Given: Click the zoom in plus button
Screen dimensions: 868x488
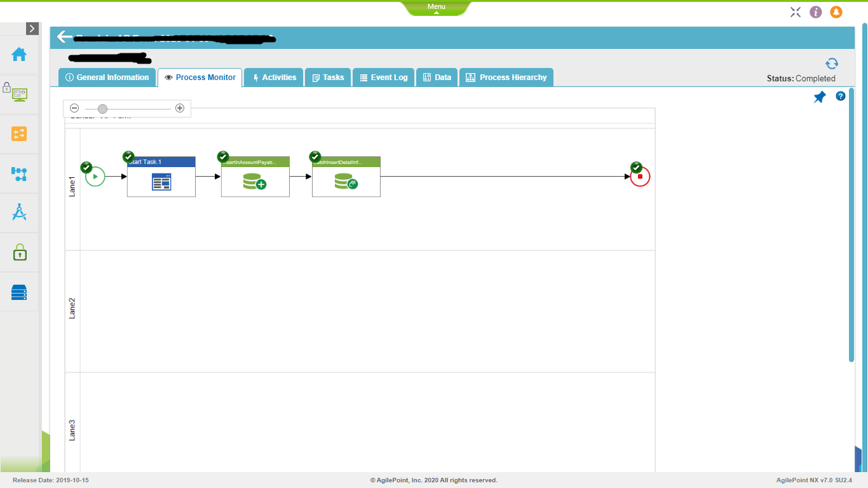Looking at the screenshot, I should [x=180, y=109].
